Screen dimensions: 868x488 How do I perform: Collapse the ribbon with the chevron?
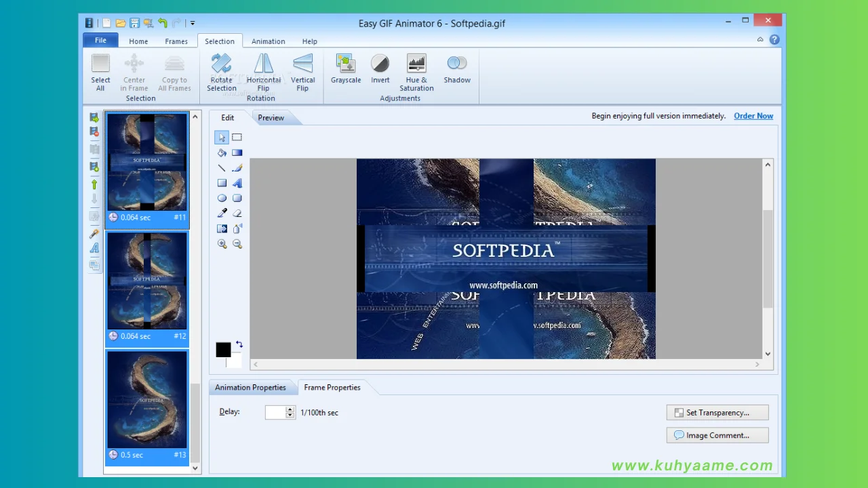coord(760,40)
